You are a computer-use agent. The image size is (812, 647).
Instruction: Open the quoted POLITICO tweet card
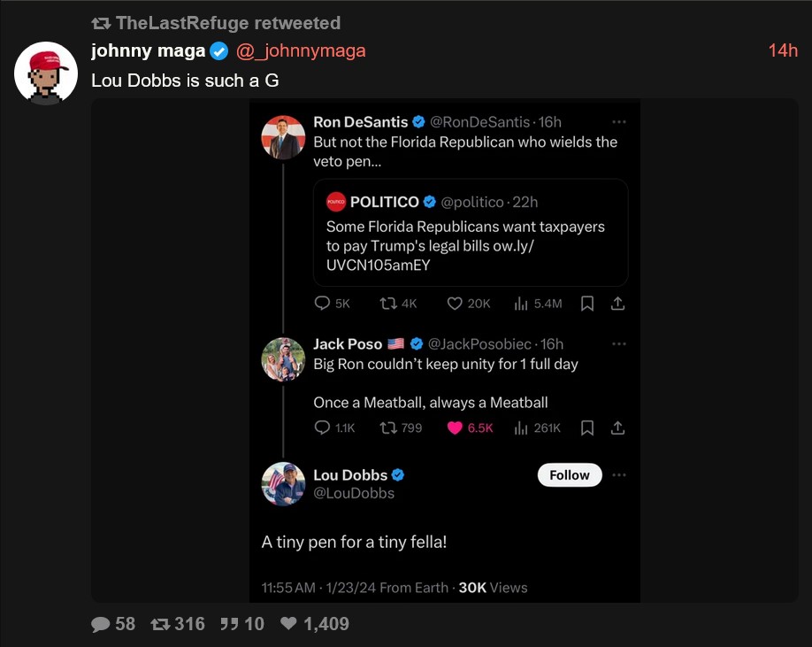click(470, 233)
